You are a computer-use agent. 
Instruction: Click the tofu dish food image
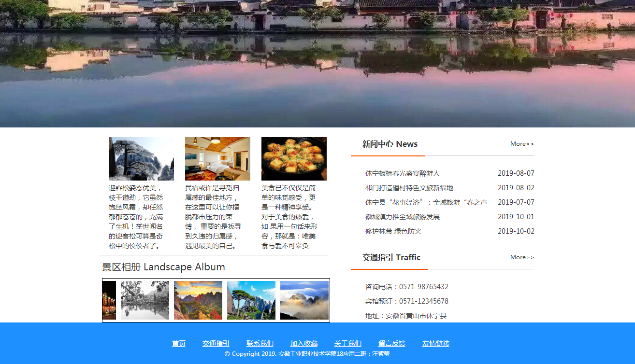tap(294, 159)
